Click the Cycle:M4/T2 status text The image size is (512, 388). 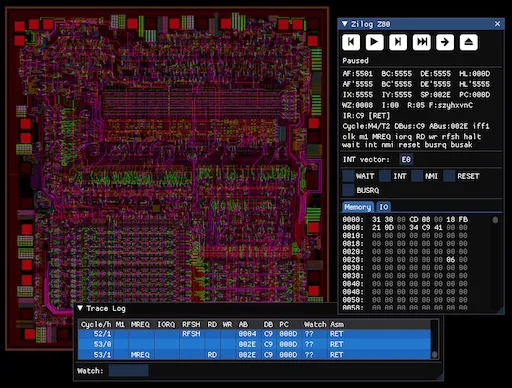coord(366,126)
